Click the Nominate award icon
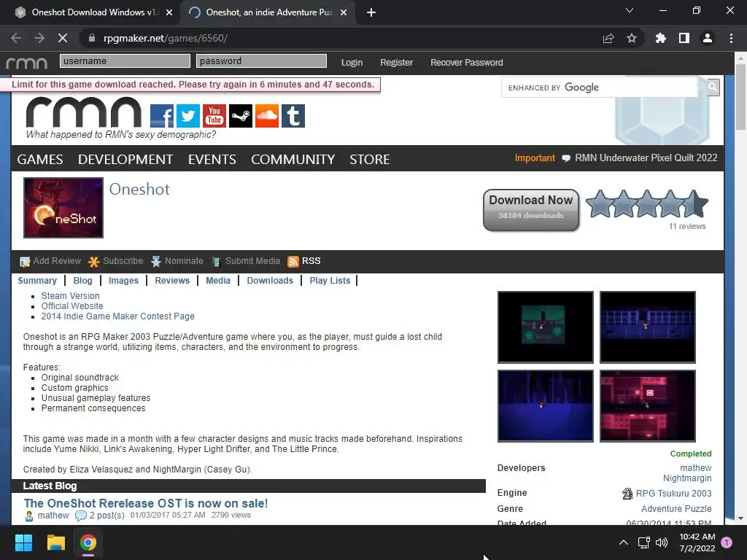This screenshot has height=560, width=747. [x=156, y=262]
